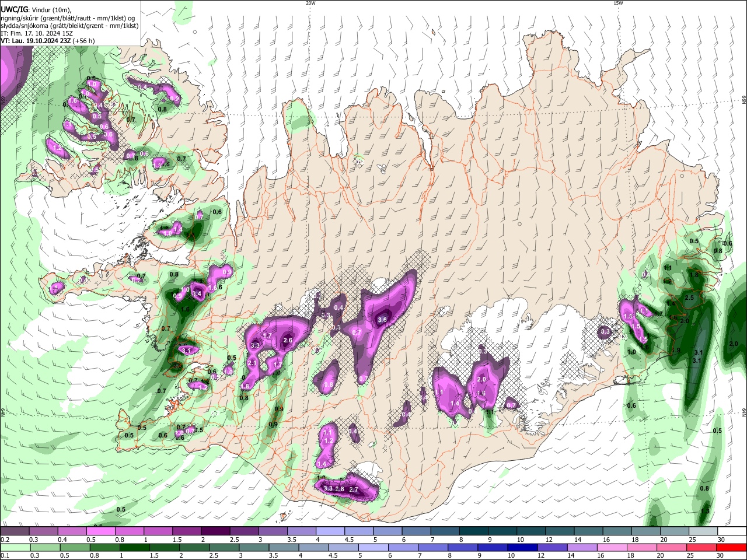Select the 'slydda/snjókoma' description line
The width and height of the screenshot is (747, 560).
(x=69, y=26)
